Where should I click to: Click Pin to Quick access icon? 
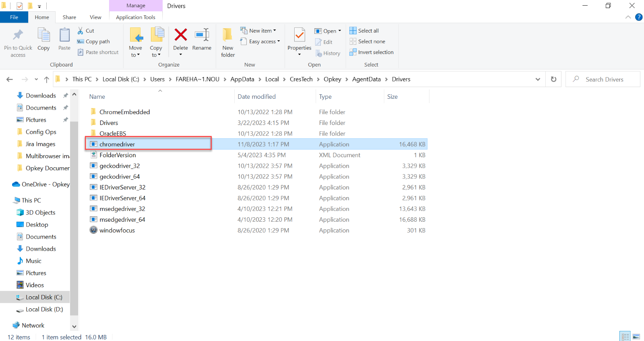pyautogui.click(x=18, y=35)
